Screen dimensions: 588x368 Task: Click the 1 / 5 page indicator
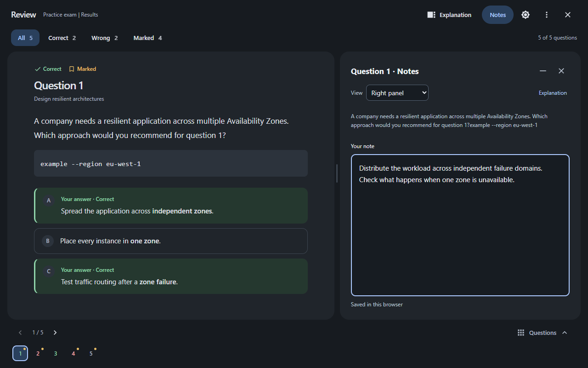[38, 333]
